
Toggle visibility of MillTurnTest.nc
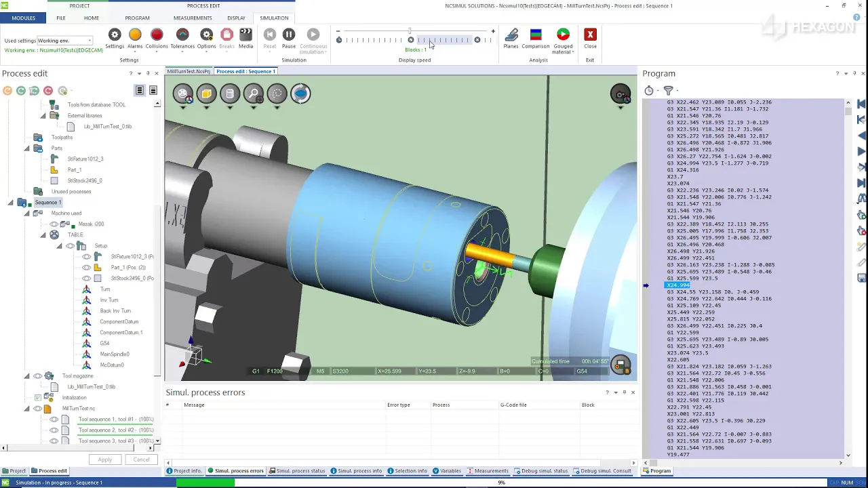pyautogui.click(x=38, y=409)
